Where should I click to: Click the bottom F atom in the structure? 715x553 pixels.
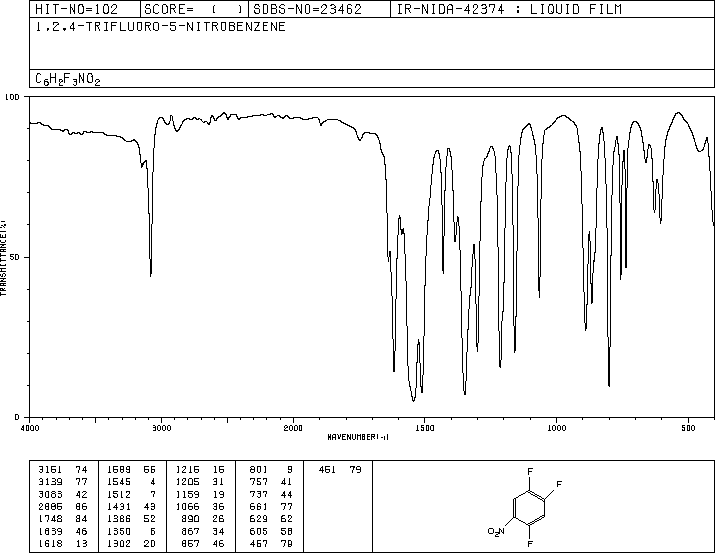[530, 544]
